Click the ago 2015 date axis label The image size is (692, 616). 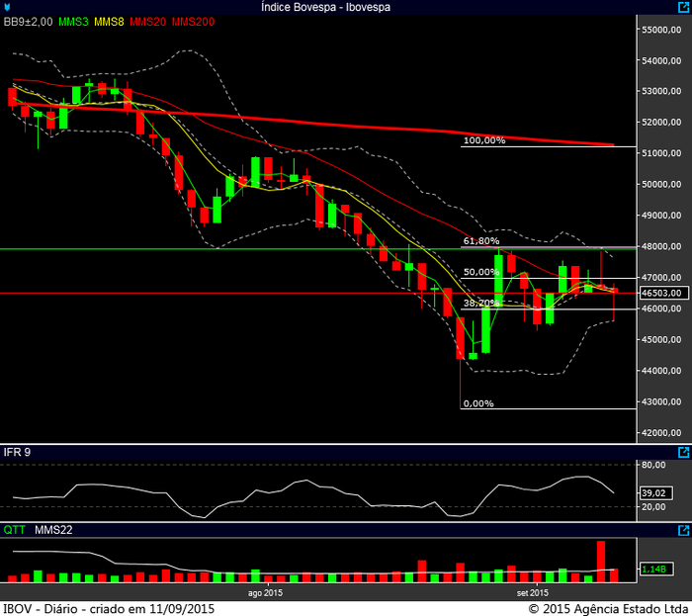[x=265, y=593]
